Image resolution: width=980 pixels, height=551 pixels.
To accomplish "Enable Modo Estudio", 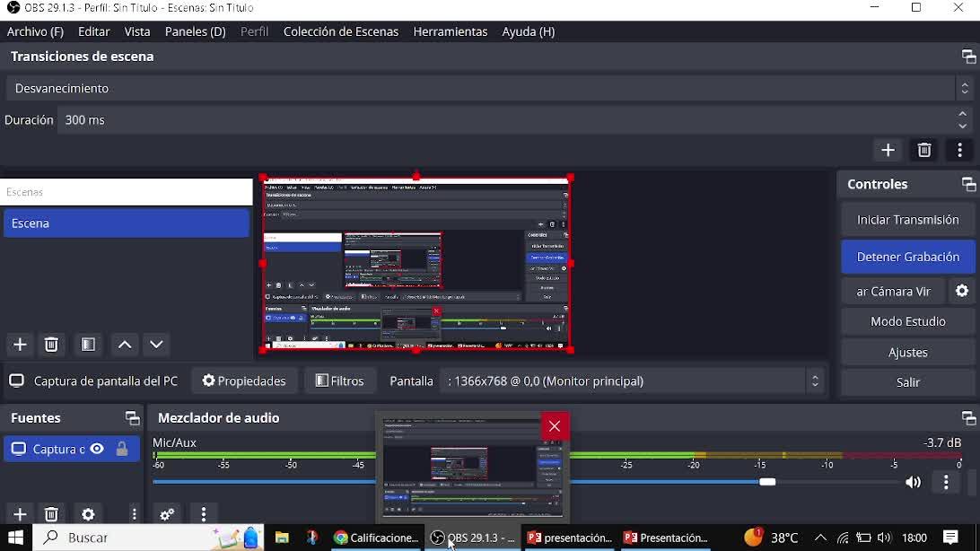I will [x=907, y=322].
